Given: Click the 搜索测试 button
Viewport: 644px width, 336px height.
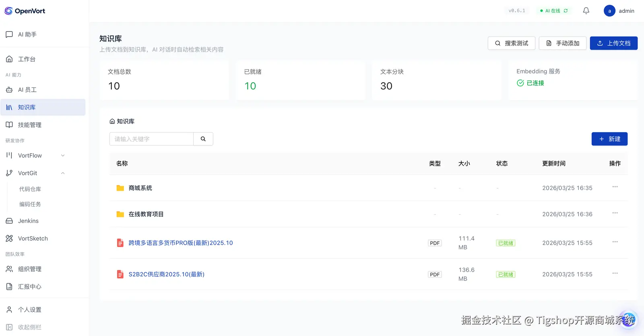Looking at the screenshot, I should point(512,43).
